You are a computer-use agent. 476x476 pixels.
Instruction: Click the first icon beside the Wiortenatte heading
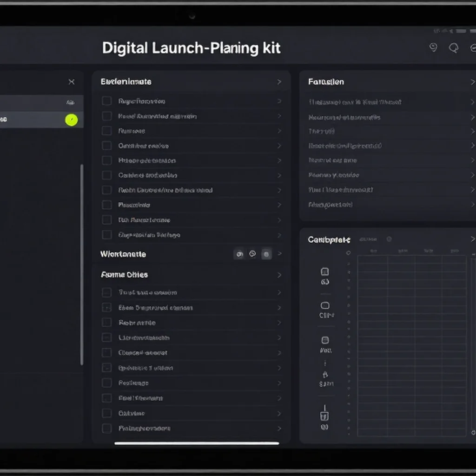click(239, 254)
